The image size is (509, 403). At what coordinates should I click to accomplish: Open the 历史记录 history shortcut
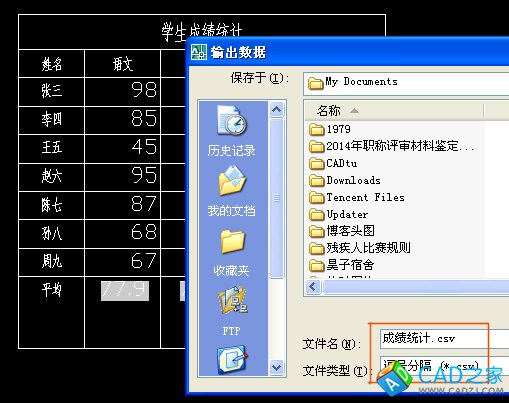pyautogui.click(x=232, y=131)
